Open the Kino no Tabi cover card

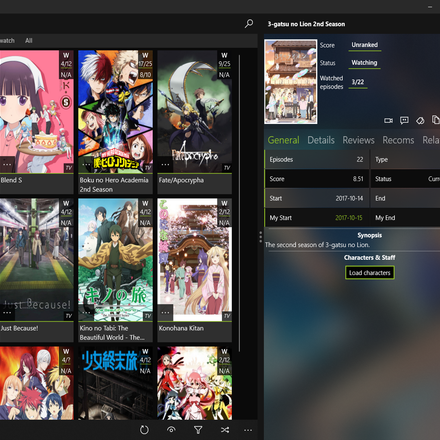tap(116, 260)
